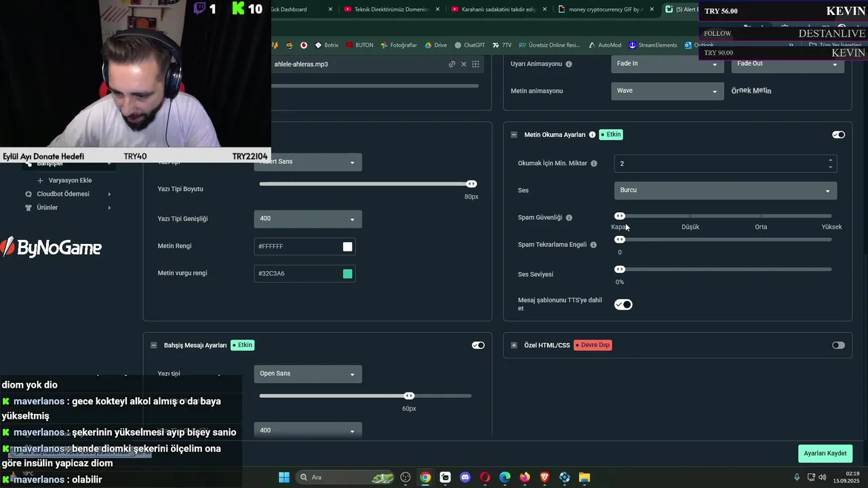Open the 7TV bookmark
This screenshot has height=488, width=868.
502,45
